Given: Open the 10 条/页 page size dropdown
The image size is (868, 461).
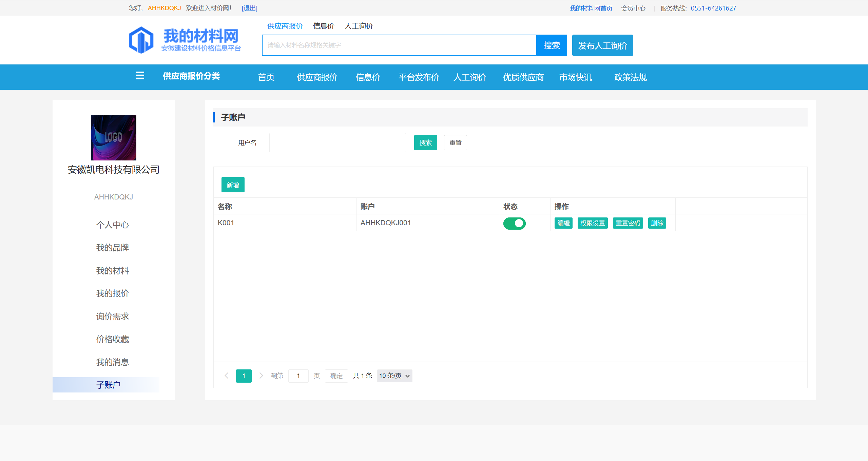Looking at the screenshot, I should click(x=394, y=376).
